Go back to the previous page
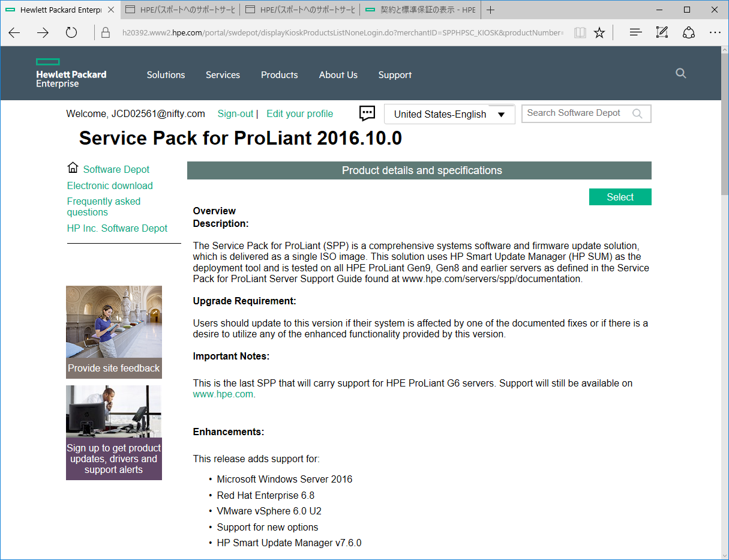 pyautogui.click(x=14, y=32)
